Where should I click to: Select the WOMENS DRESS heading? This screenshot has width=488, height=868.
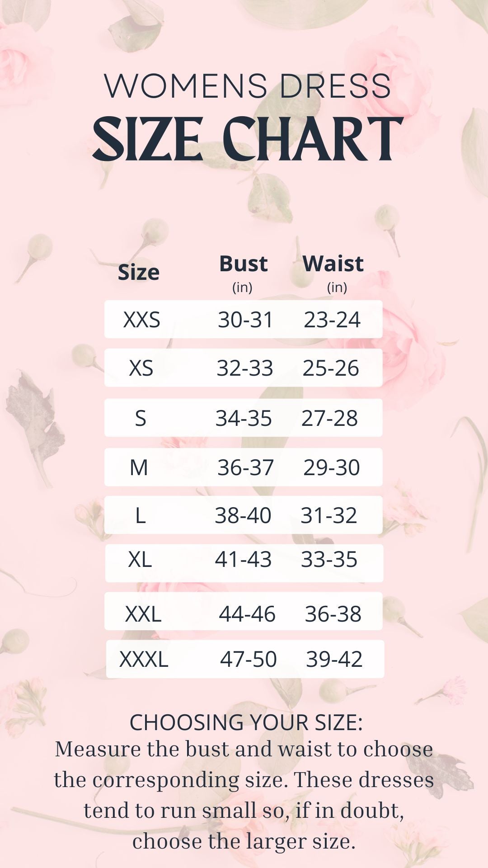point(247,86)
